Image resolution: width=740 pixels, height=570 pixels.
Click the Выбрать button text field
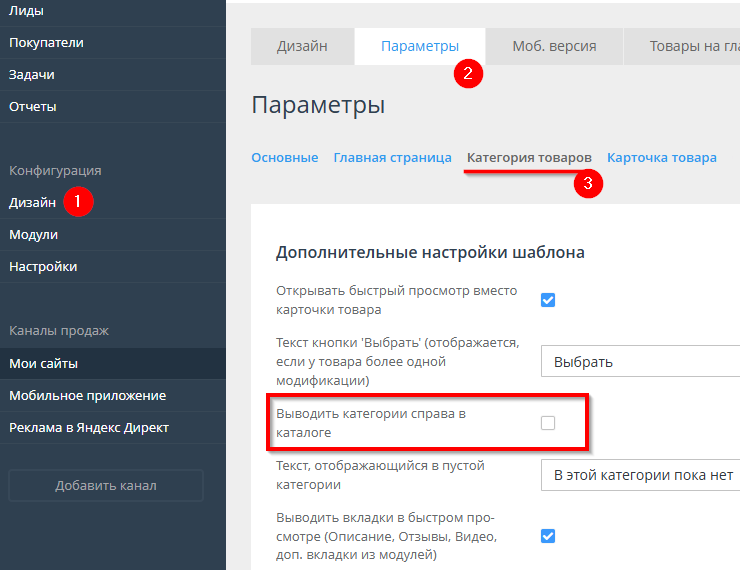pos(640,361)
